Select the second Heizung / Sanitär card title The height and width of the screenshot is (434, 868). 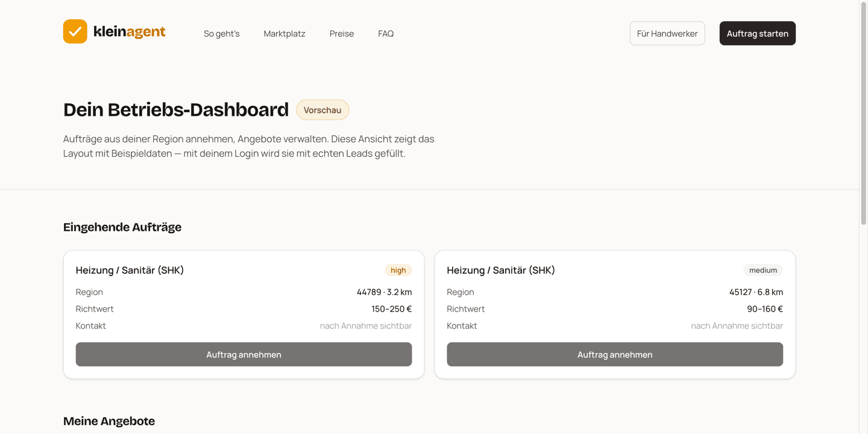coord(501,270)
